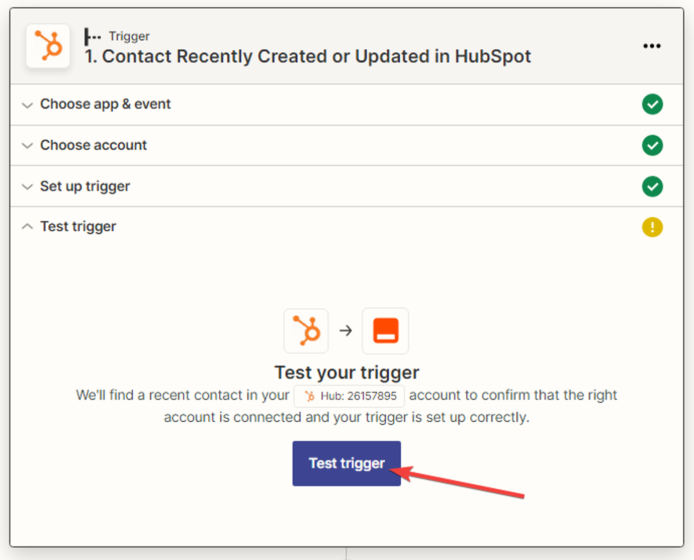Open the Set up trigger section label
The height and width of the screenshot is (560, 694).
[x=85, y=186]
